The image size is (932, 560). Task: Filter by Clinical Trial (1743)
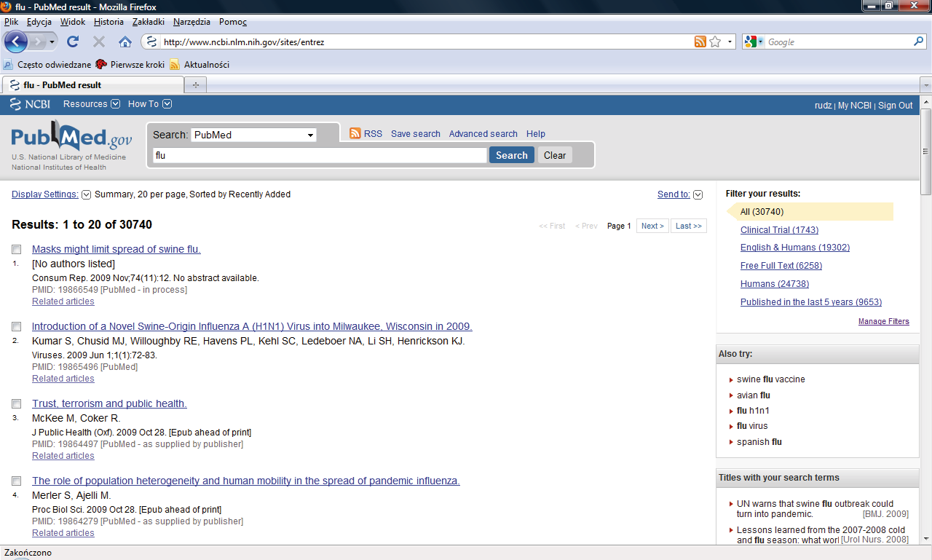pos(779,230)
